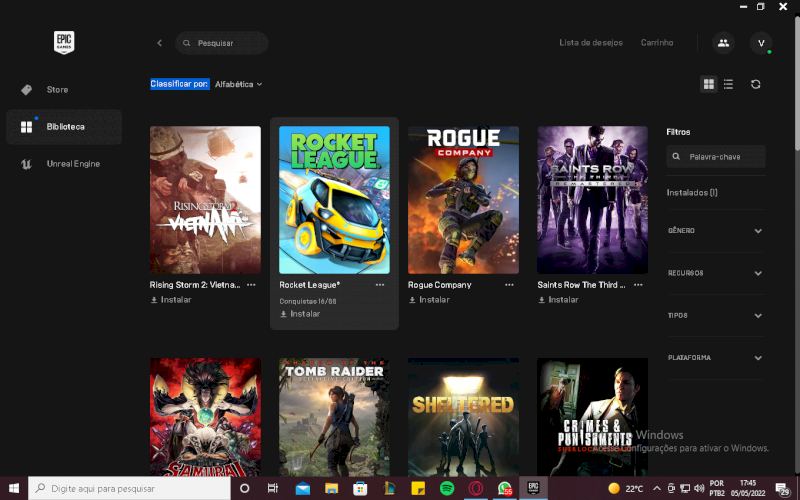Click the Rogue Company title text
Viewport: 800px width, 500px height.
pyautogui.click(x=439, y=285)
